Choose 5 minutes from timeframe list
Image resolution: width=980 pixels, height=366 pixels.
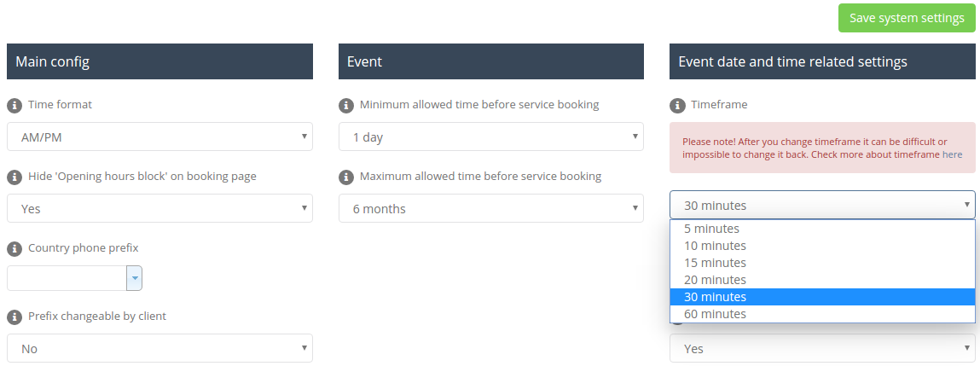[711, 229]
